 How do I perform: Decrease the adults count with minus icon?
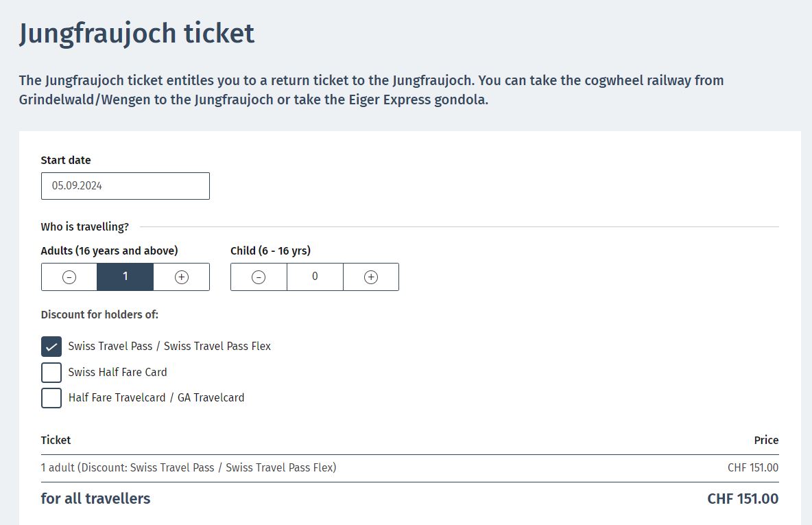pos(69,277)
